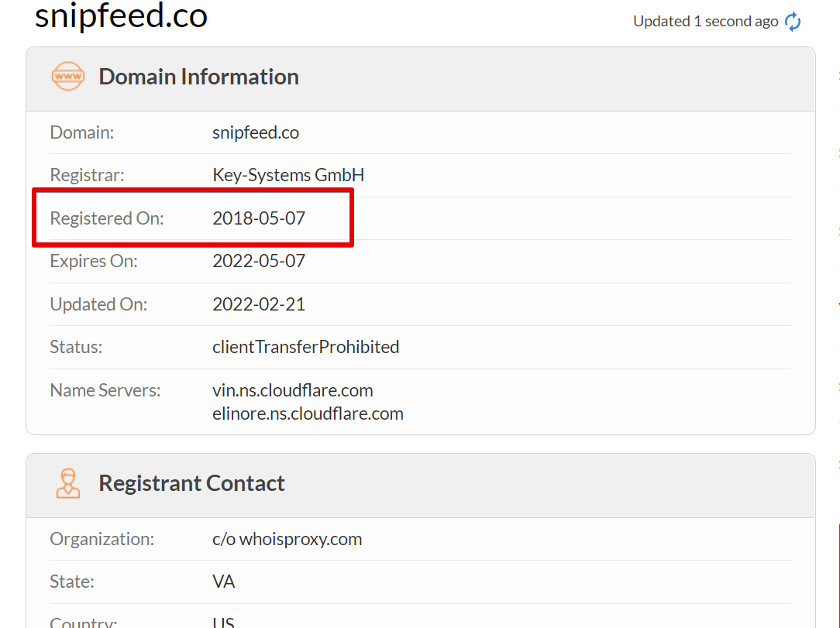The height and width of the screenshot is (628, 840).
Task: Select the Domain Information header
Action: (198, 77)
